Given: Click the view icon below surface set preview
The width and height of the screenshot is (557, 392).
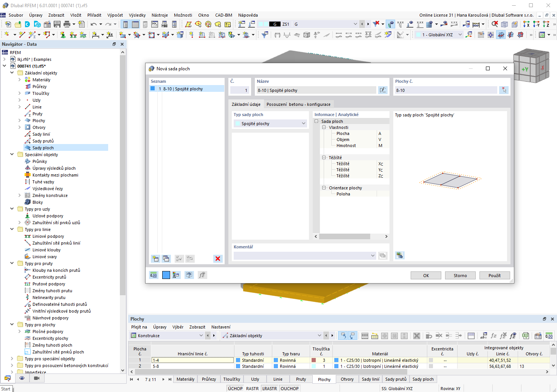Looking at the screenshot, I should pyautogui.click(x=400, y=256).
